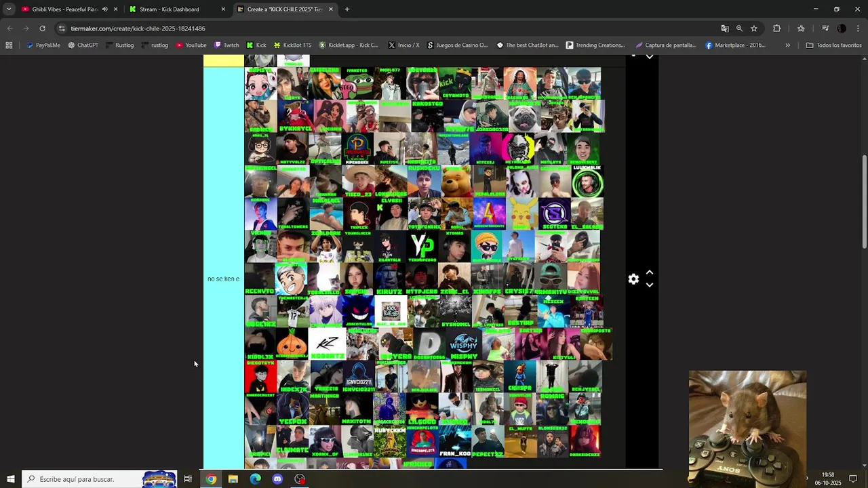Open the KickBot TTS bookmark
This screenshot has height=488, width=868.
[x=292, y=45]
